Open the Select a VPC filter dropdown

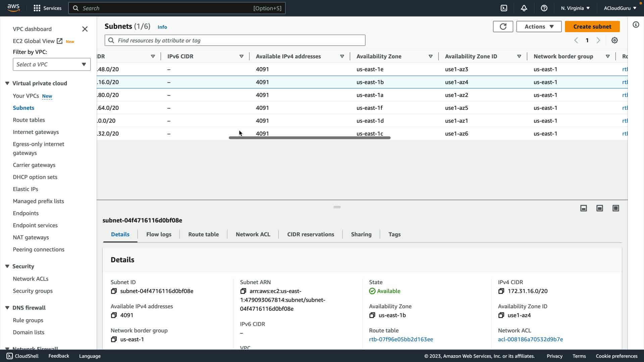click(52, 64)
